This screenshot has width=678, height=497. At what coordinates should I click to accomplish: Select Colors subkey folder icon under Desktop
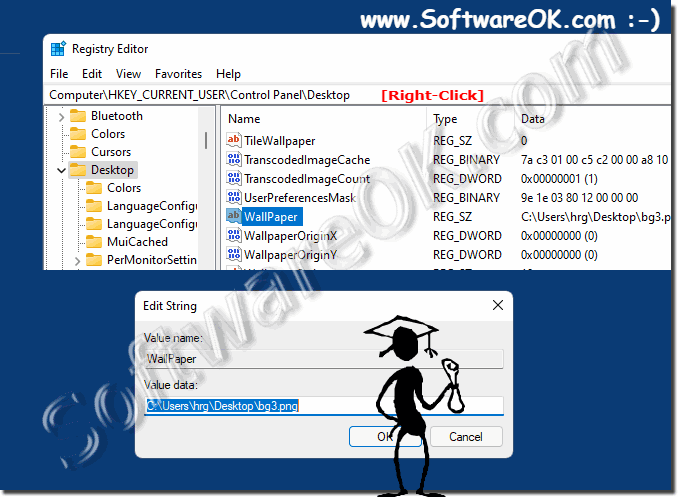click(94, 188)
